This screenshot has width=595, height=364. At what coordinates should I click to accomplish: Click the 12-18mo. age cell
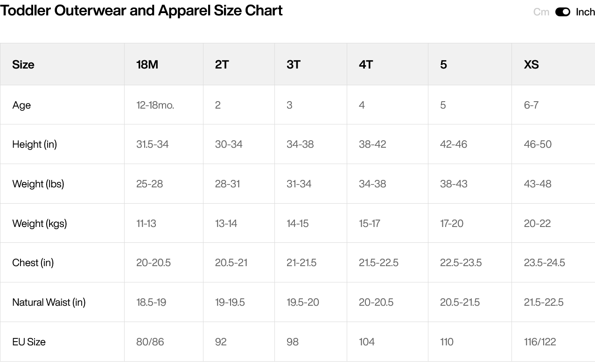tap(155, 105)
